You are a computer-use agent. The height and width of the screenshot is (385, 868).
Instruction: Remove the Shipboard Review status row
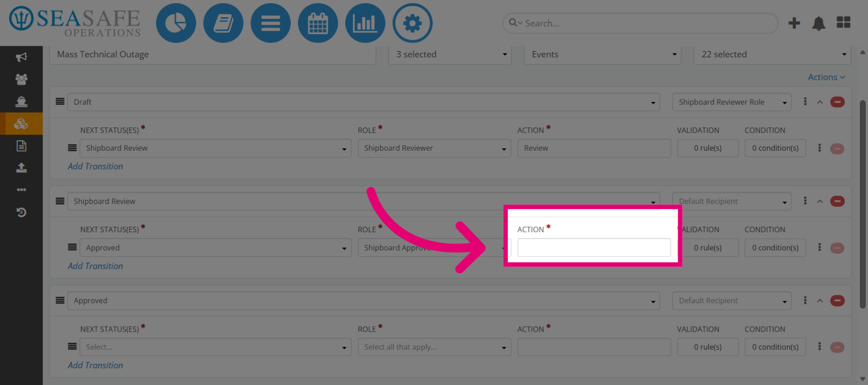pyautogui.click(x=837, y=201)
